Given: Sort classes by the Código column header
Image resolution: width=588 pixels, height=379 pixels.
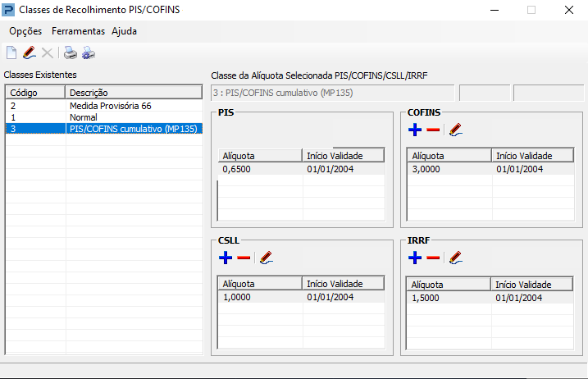Looking at the screenshot, I should click(35, 93).
